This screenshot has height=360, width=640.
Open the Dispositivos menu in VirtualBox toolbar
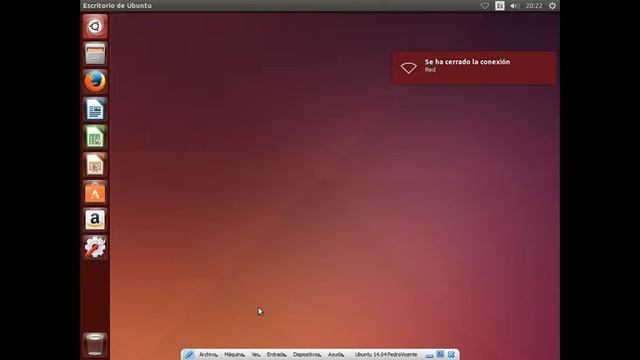307,355
